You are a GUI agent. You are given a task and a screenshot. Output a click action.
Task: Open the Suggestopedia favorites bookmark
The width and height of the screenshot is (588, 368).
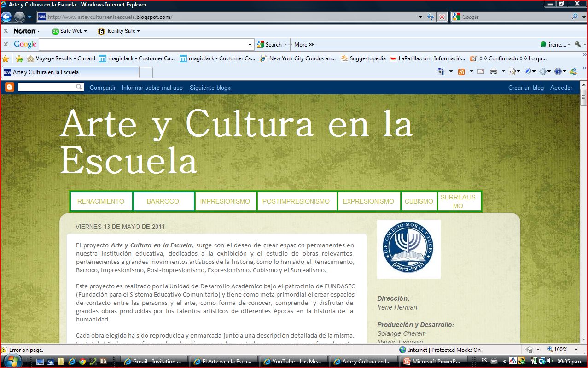(x=363, y=58)
